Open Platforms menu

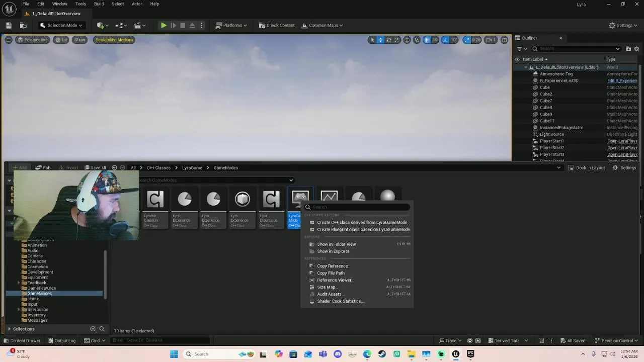231,25
